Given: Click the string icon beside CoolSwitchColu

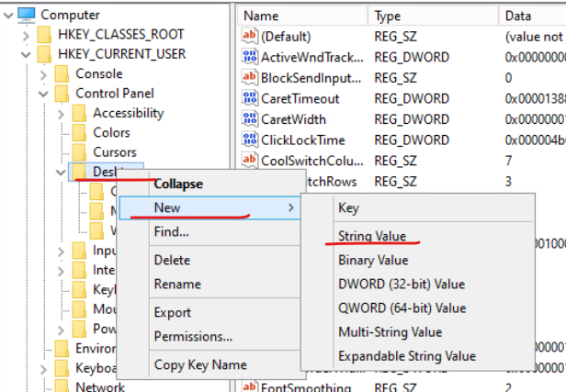Looking at the screenshot, I should click(x=250, y=161).
